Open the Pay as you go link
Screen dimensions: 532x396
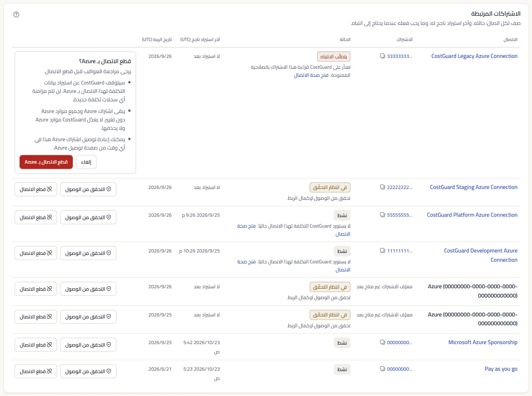(x=501, y=369)
